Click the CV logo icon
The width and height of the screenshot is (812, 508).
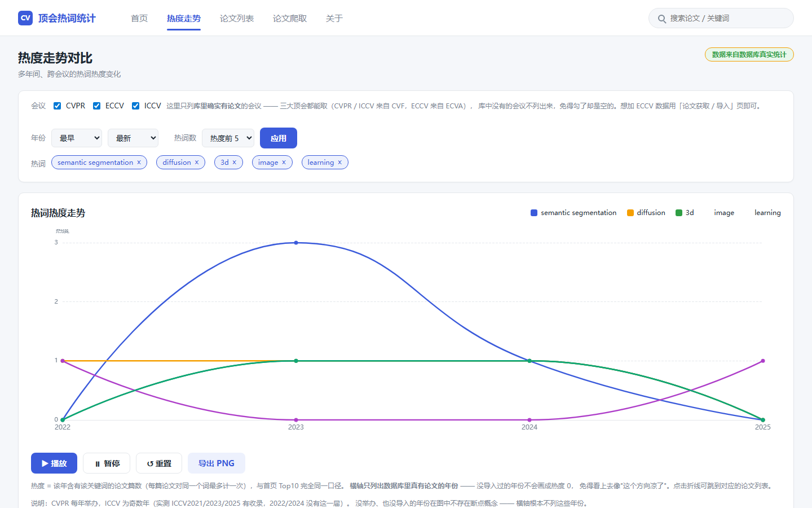coord(25,18)
